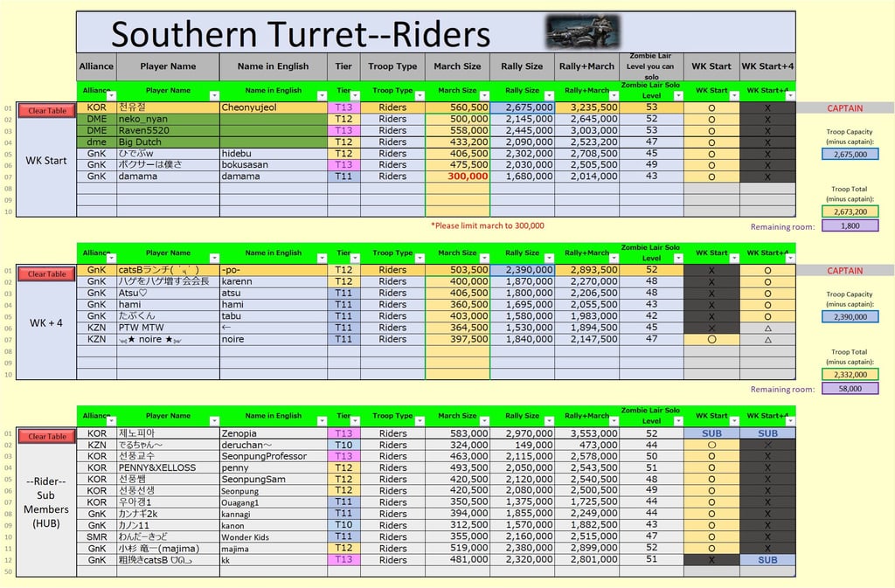Image resolution: width=895 pixels, height=588 pixels.
Task: Select the 'neko_nyan' player cell
Action: point(168,119)
